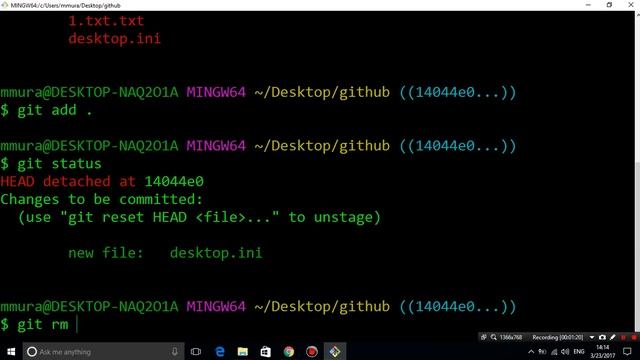
Task: Click the '$ git status' command line
Action: 51,164
